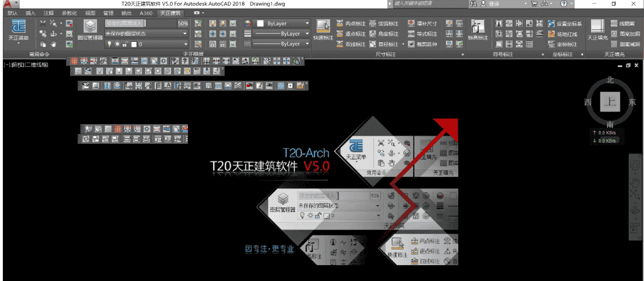Click the 上 face of the ViewCube
The height and width of the screenshot is (281, 644).
click(x=610, y=102)
